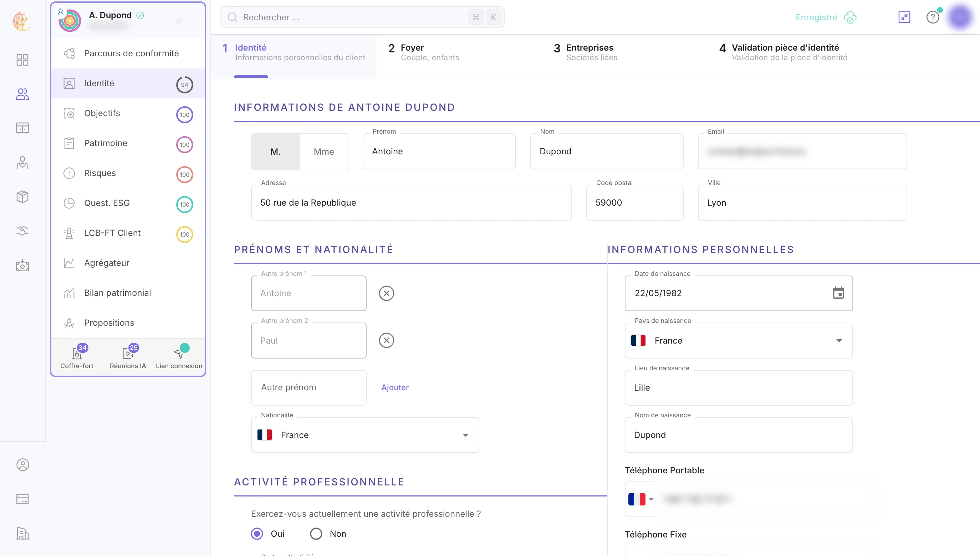Open the Agrégateur menu item
The height and width of the screenshot is (556, 980).
(128, 263)
